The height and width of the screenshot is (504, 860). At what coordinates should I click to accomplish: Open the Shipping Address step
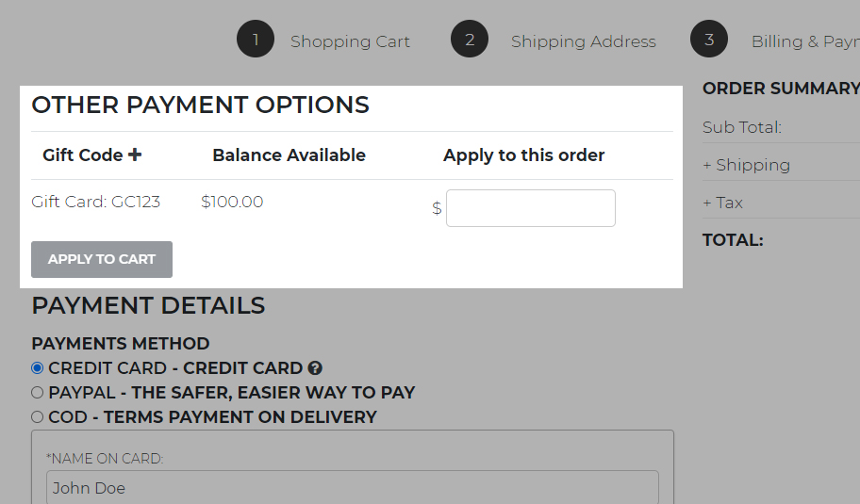pos(583,41)
